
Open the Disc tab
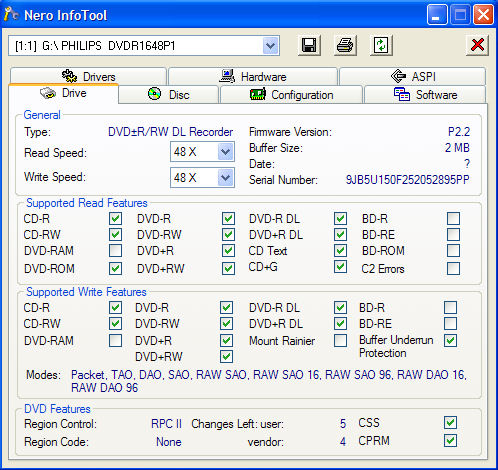tap(169, 95)
